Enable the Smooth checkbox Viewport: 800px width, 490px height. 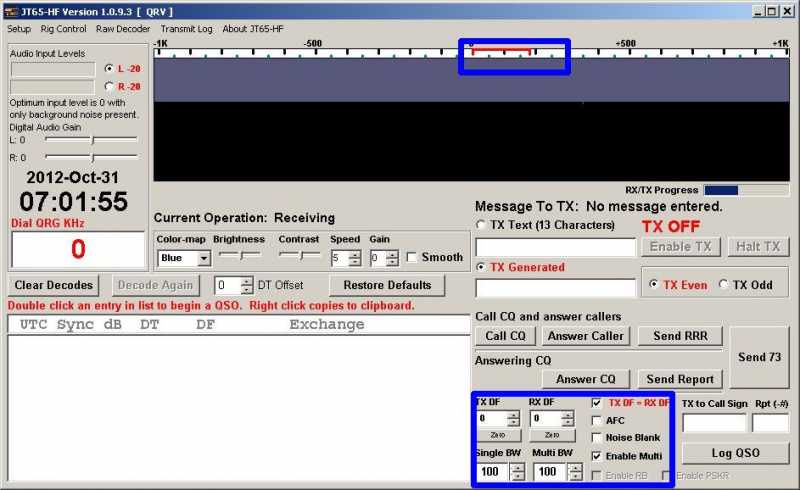pyautogui.click(x=411, y=257)
